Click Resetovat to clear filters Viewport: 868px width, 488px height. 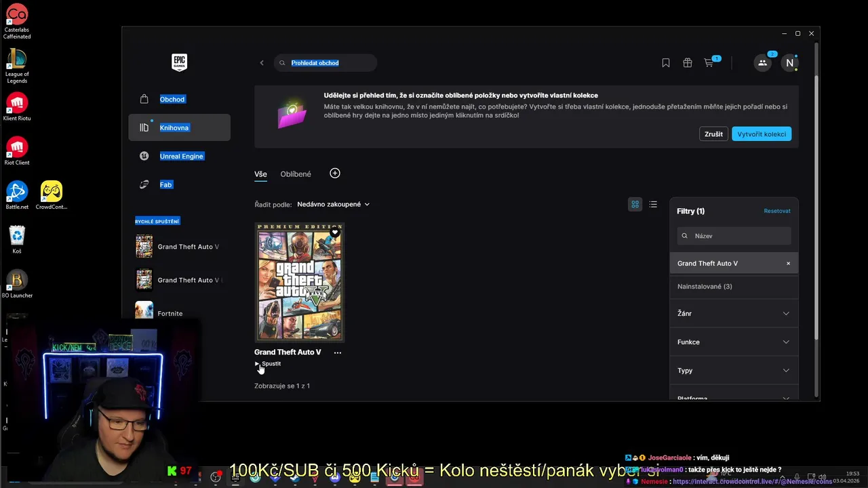pyautogui.click(x=777, y=211)
